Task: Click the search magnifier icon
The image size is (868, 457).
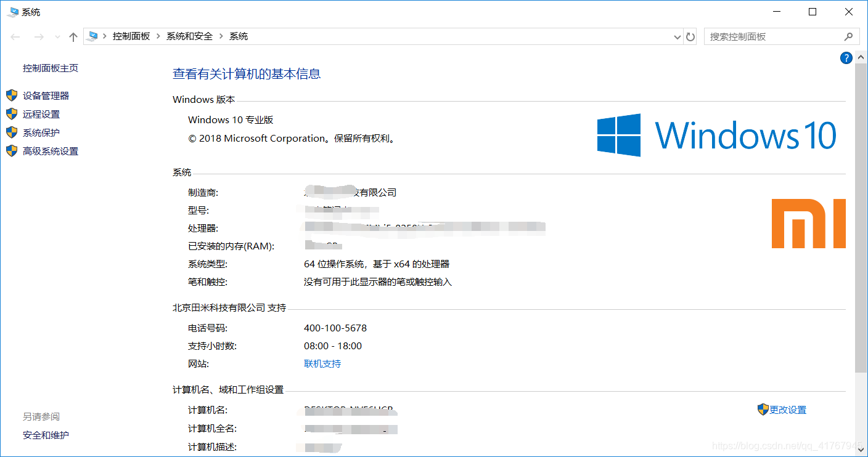Action: [849, 36]
